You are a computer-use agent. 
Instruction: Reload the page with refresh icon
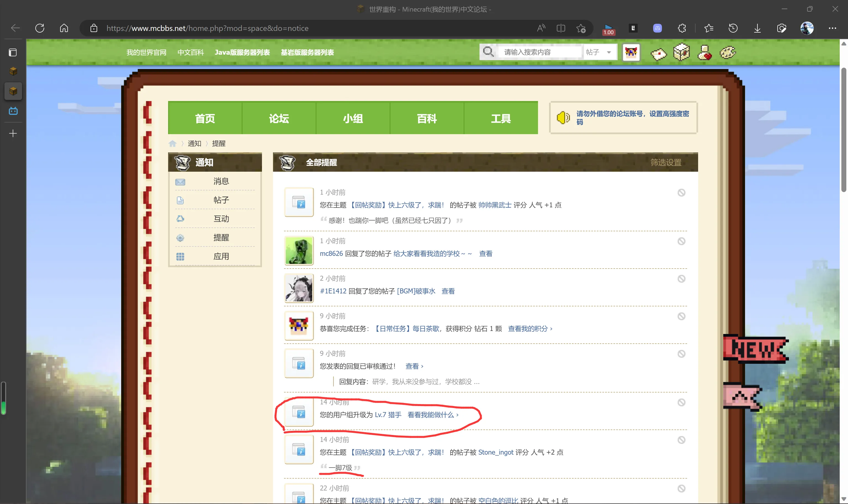pyautogui.click(x=40, y=28)
